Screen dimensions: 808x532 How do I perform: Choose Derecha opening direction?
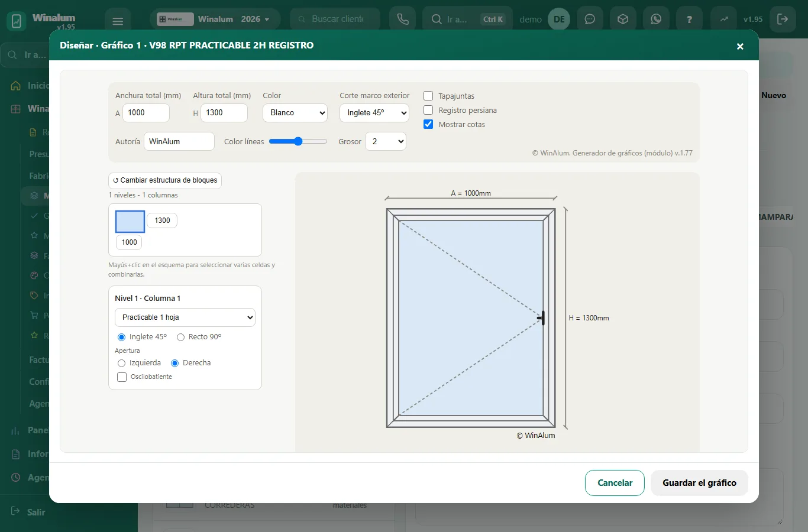tap(174, 363)
